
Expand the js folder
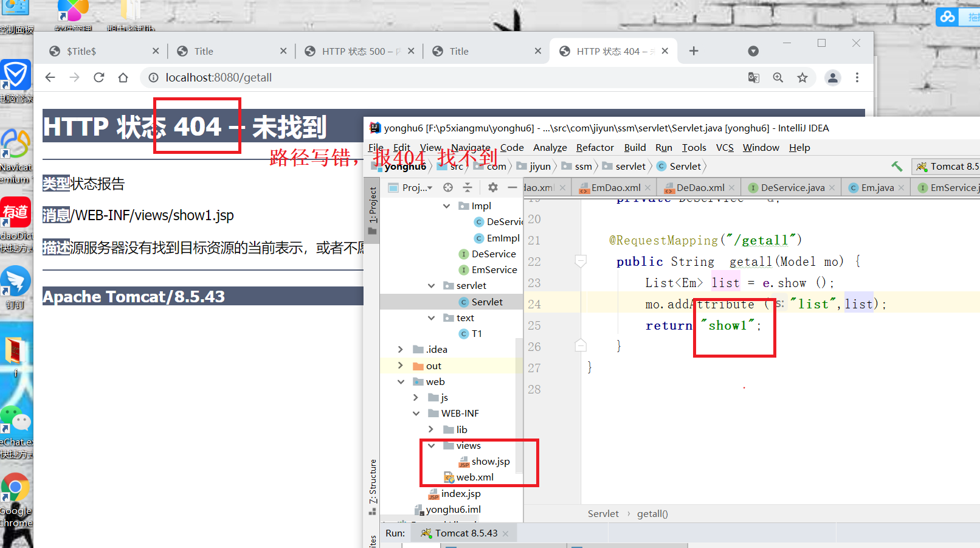pyautogui.click(x=416, y=397)
